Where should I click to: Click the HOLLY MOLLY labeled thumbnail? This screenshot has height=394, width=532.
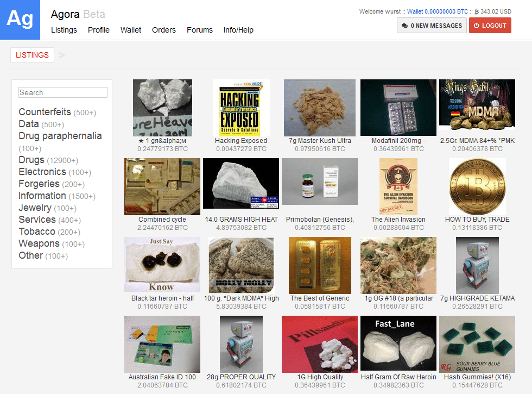pyautogui.click(x=241, y=265)
